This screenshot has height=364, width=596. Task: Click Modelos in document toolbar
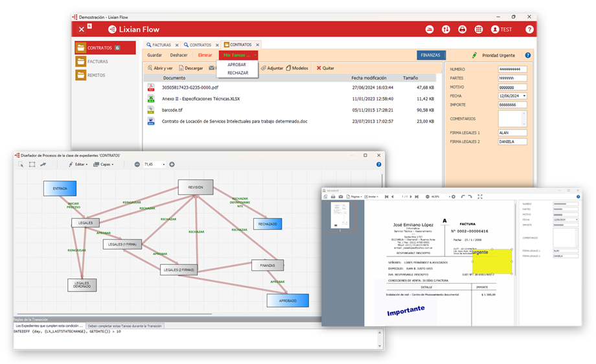pyautogui.click(x=297, y=68)
